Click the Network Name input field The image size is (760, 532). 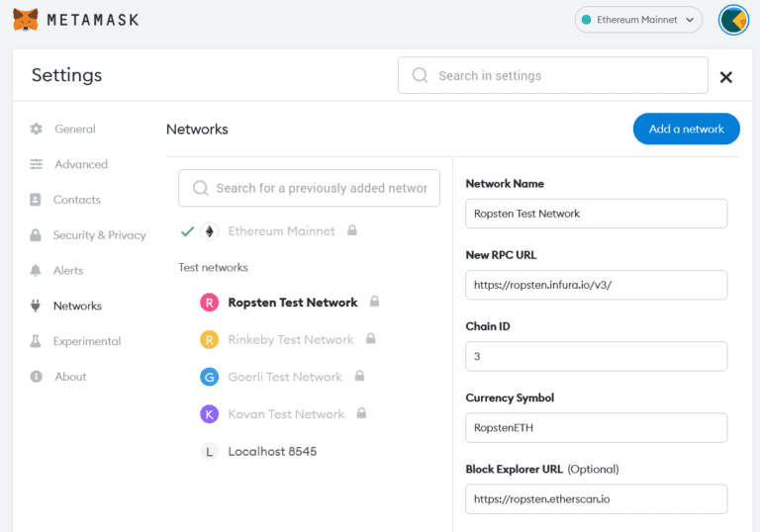click(596, 214)
